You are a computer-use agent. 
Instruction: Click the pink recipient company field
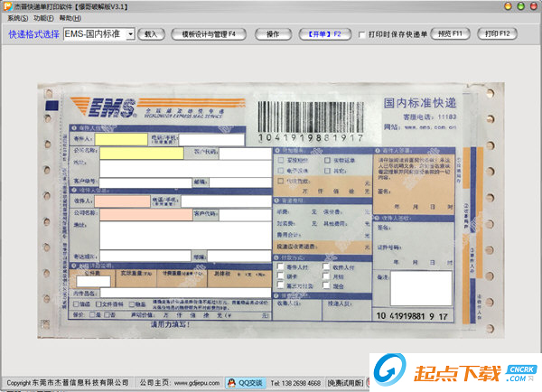click(146, 215)
